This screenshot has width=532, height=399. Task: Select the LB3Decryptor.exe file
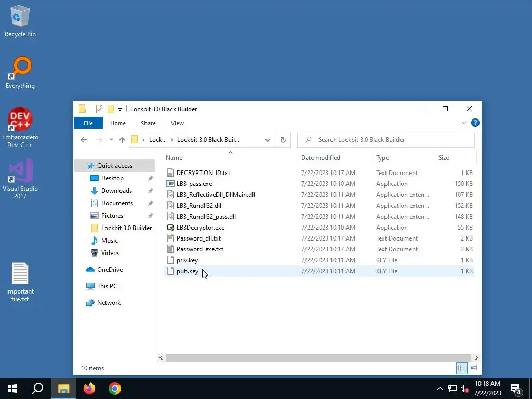201,228
